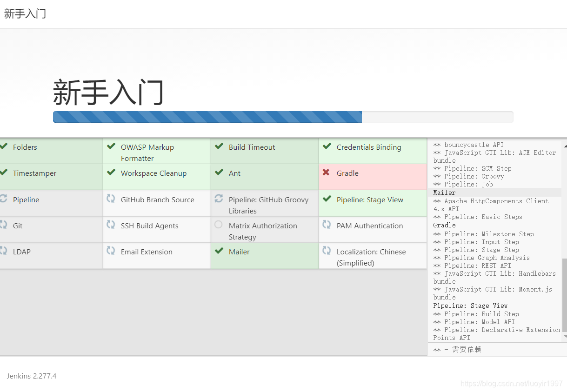This screenshot has height=392, width=567.
Task: Select the SSH Build Agents plugin name
Action: click(x=150, y=226)
